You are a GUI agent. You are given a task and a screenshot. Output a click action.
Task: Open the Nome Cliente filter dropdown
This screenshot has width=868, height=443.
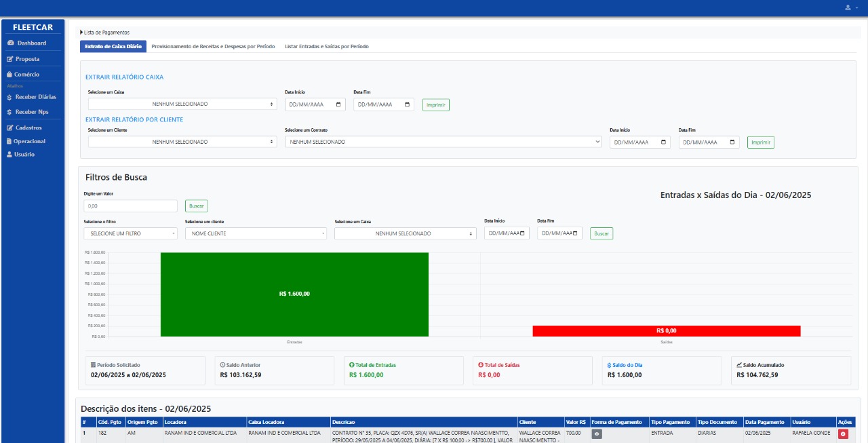256,233
